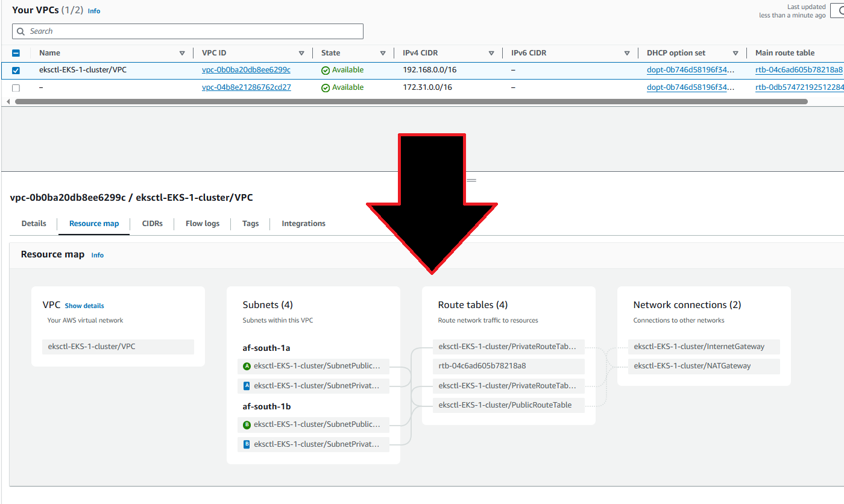
Task: Click the Info link next to Your VPCs
Action: [x=94, y=11]
